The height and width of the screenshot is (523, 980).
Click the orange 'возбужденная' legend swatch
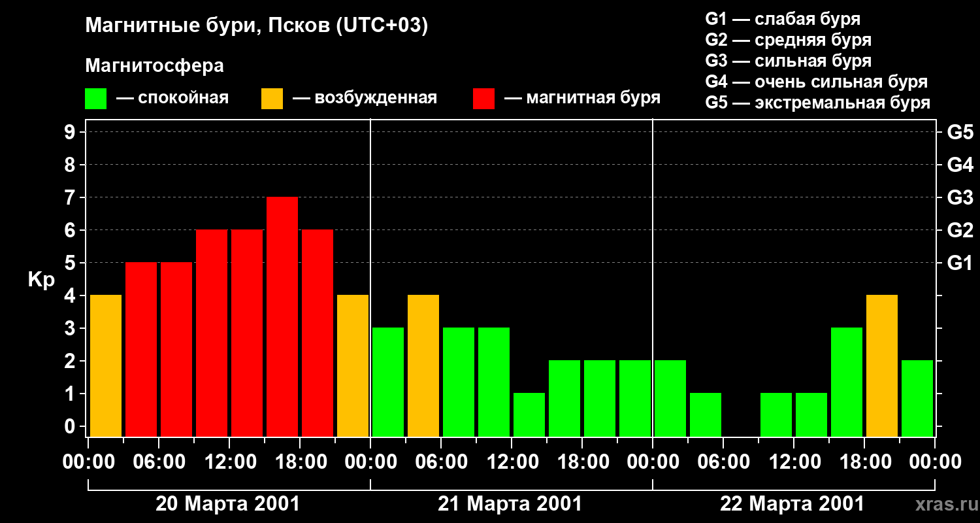click(x=272, y=99)
